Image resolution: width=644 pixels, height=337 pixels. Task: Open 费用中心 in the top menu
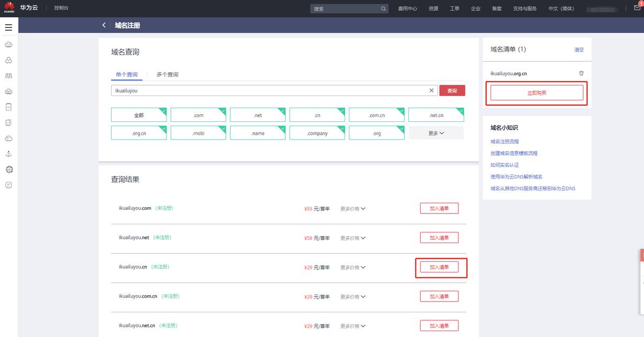pos(407,9)
